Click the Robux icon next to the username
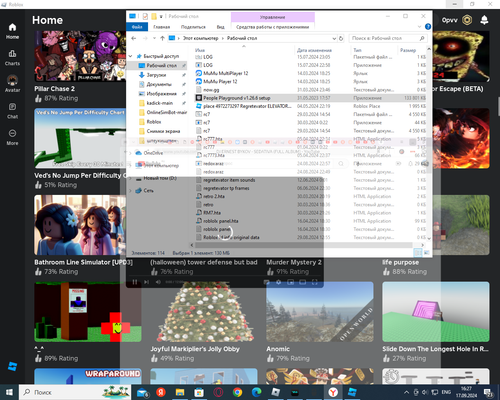This screenshot has height=400, width=500. coord(467,20)
